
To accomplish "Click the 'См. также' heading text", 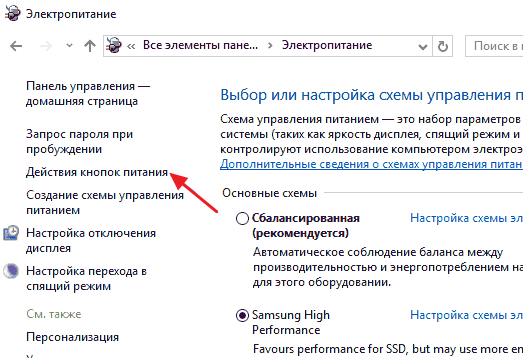I will tap(54, 314).
